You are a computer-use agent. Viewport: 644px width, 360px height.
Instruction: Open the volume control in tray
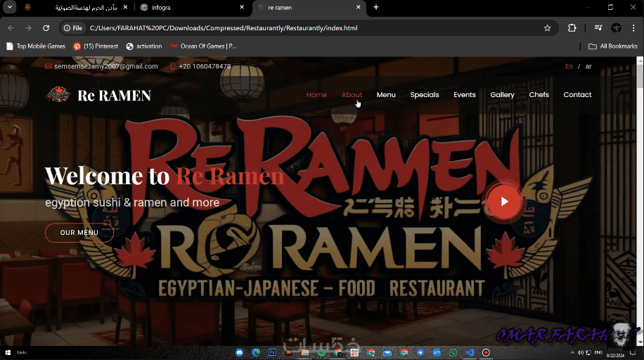point(580,352)
